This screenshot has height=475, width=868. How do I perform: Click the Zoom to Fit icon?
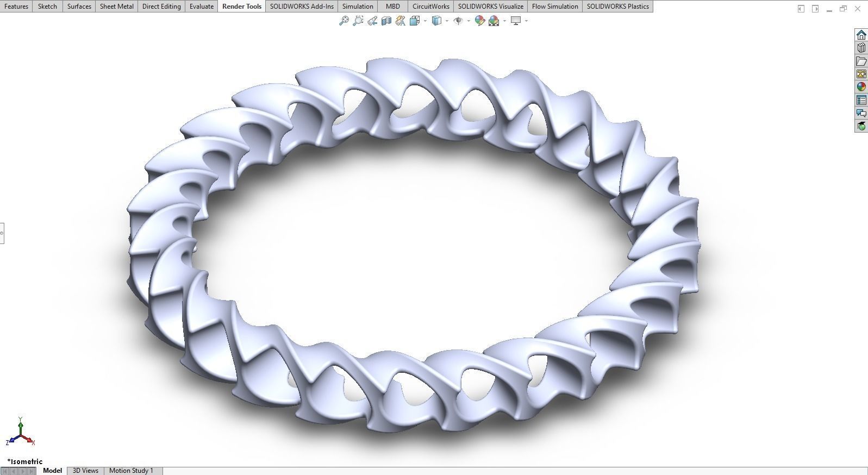[x=344, y=21]
